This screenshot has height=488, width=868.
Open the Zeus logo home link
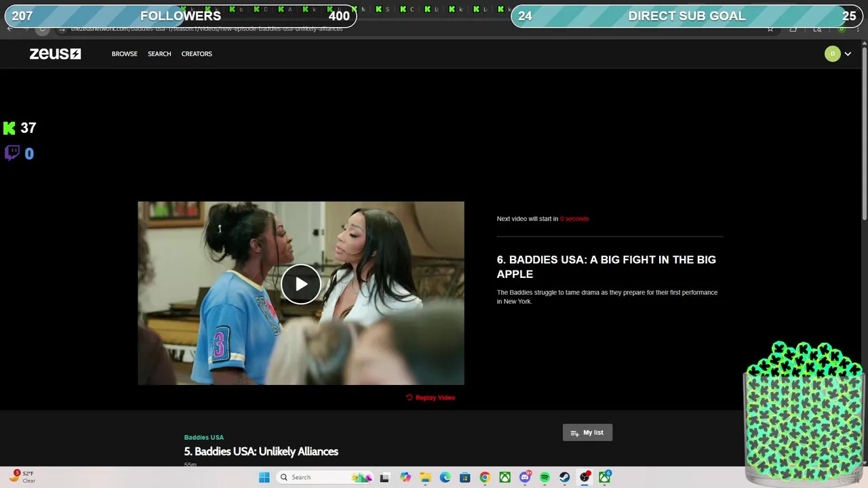click(x=55, y=54)
